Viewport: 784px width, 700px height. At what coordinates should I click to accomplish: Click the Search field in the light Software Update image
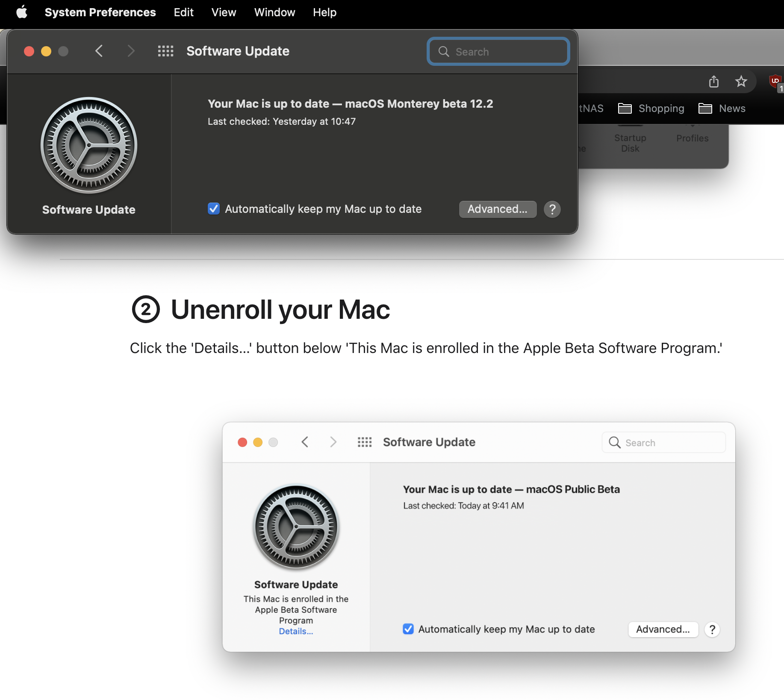[x=663, y=442]
